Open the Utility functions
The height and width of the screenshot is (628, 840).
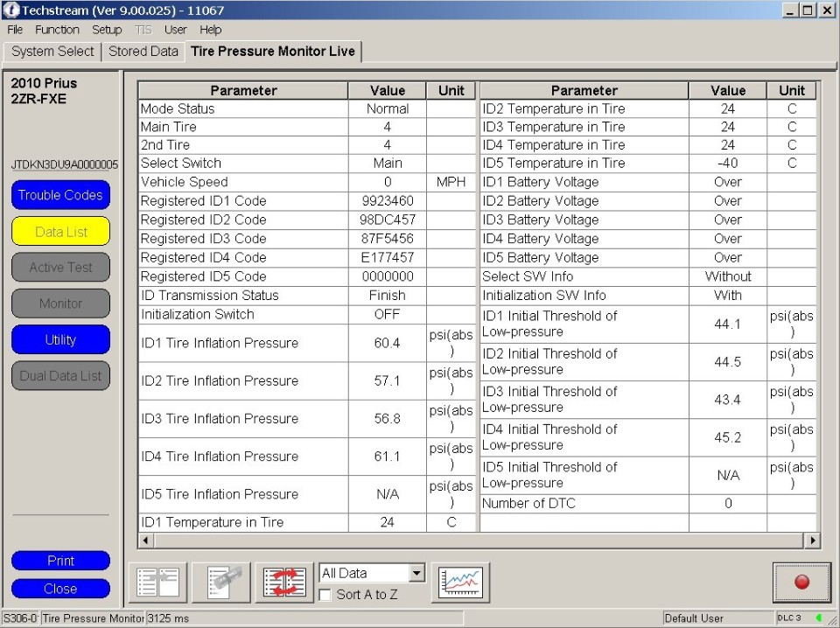[60, 339]
